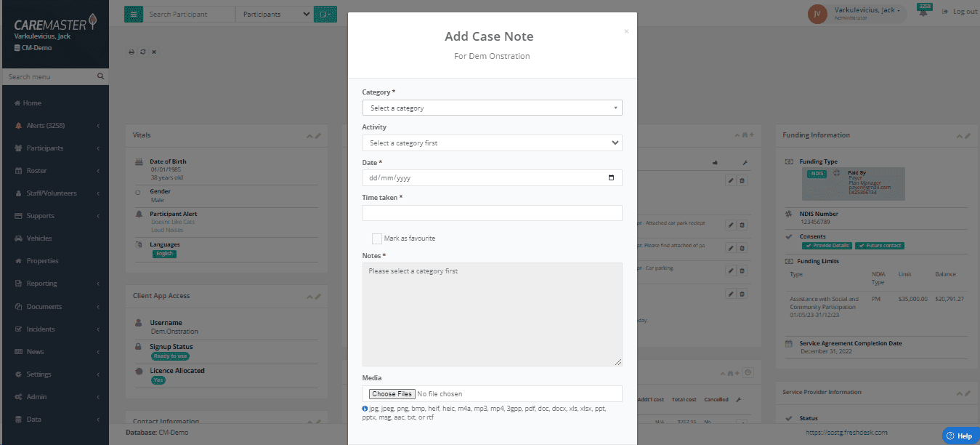Open the Category dropdown in Add Case Note
This screenshot has width=980, height=445.
tap(492, 107)
